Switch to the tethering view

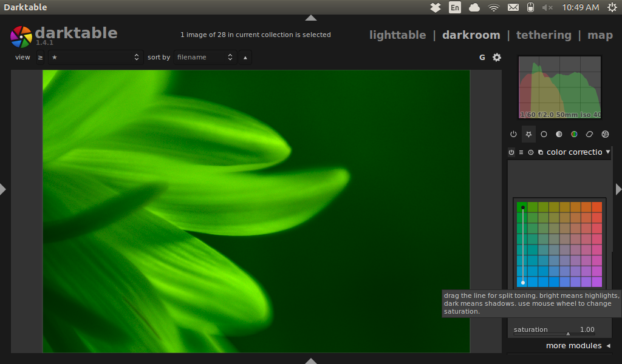coord(544,35)
